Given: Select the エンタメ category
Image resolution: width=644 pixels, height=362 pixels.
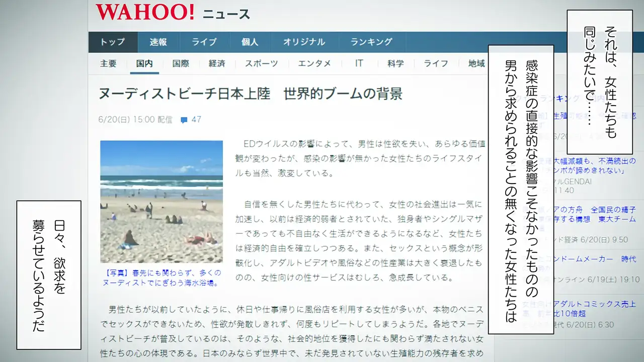Looking at the screenshot, I should point(314,63).
